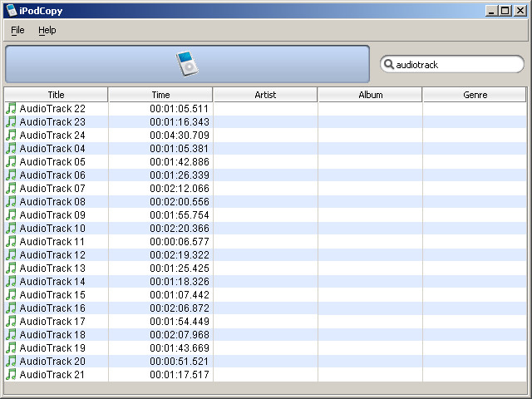
Task: Click the time value 00:01:17.517
Action: (180, 374)
